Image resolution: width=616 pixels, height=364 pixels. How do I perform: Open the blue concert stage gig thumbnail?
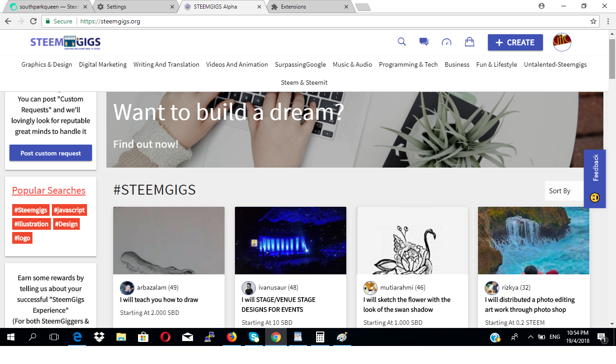point(290,241)
